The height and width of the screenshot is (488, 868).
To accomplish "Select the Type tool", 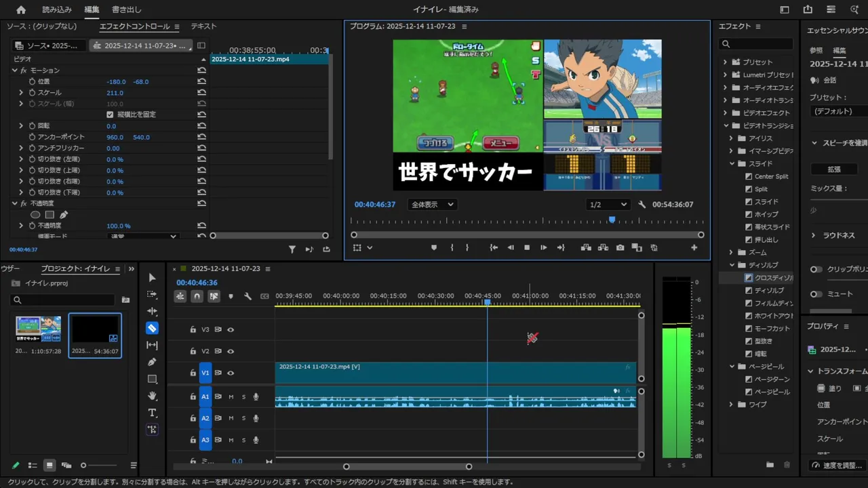I will point(152,413).
